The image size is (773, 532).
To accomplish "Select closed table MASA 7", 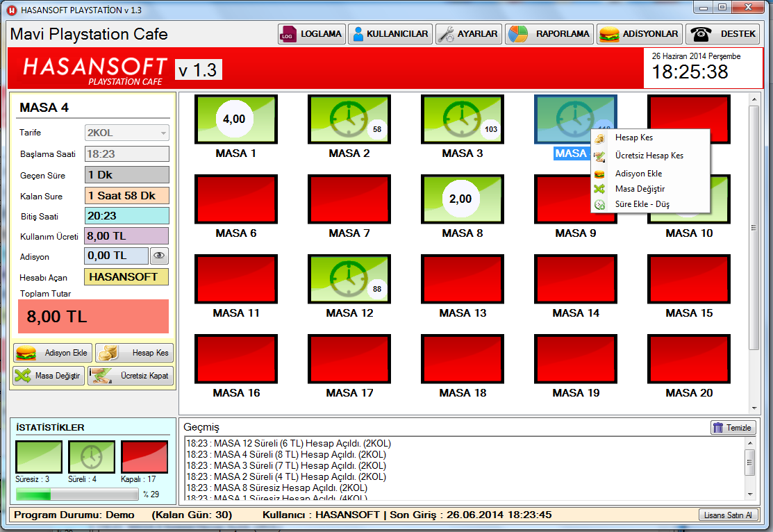I will coord(349,199).
